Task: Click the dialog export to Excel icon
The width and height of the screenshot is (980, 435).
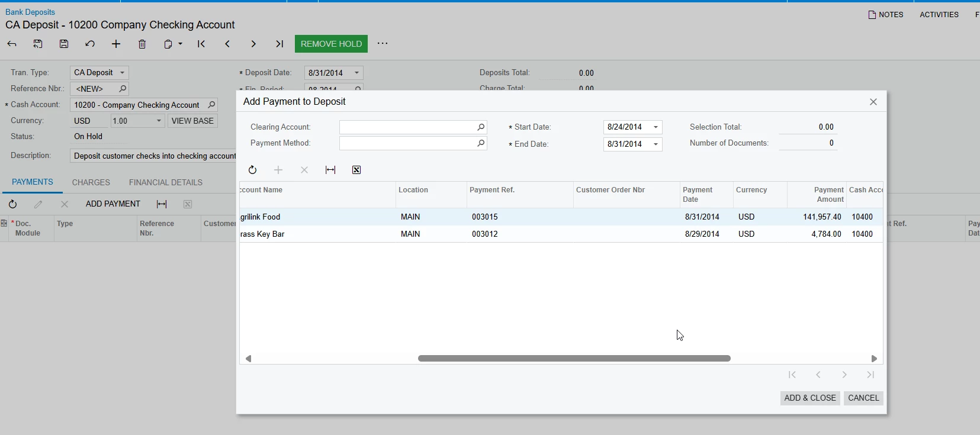Action: point(356,170)
